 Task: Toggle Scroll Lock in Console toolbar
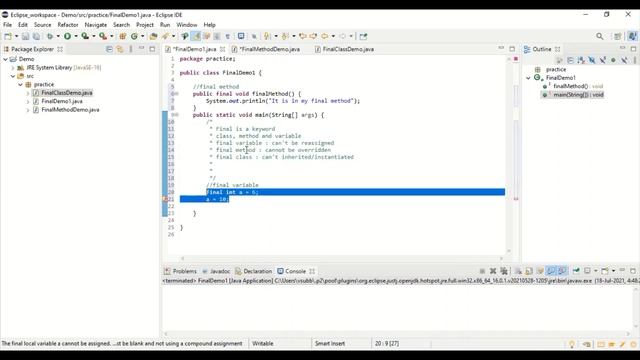click(529, 271)
